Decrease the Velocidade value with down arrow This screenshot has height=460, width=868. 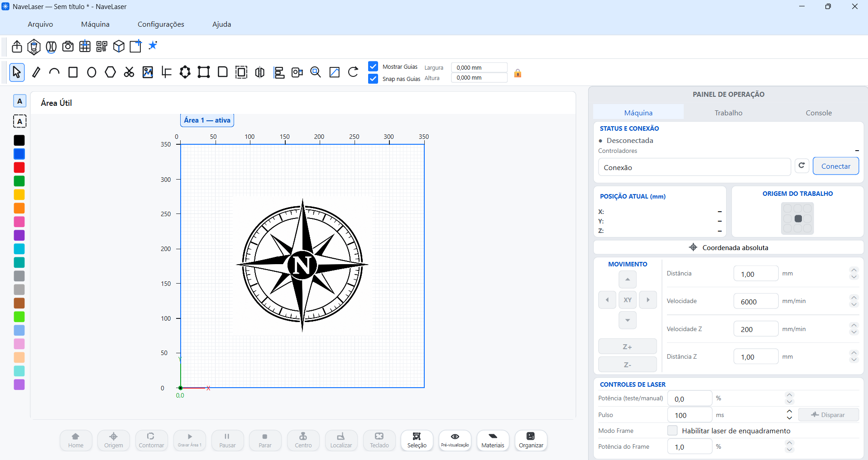[x=854, y=304]
